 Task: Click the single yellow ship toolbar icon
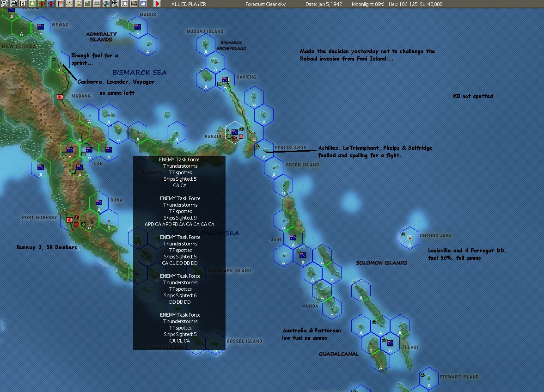point(69,4)
